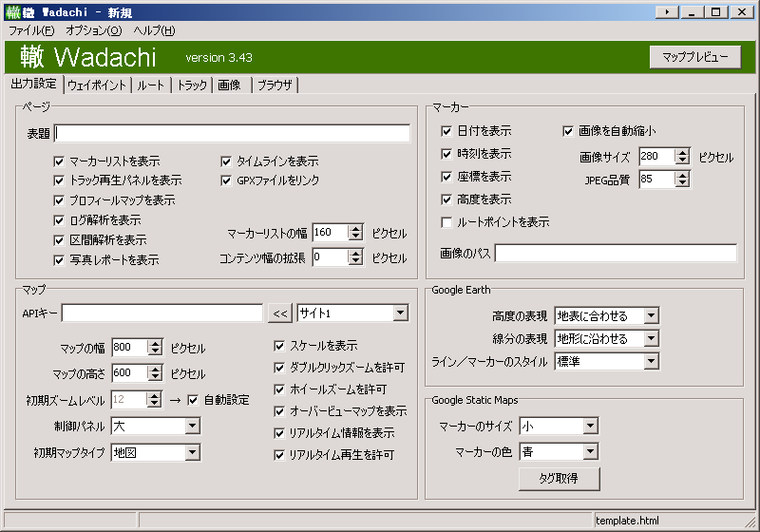Click the タグ取得 button

[559, 479]
